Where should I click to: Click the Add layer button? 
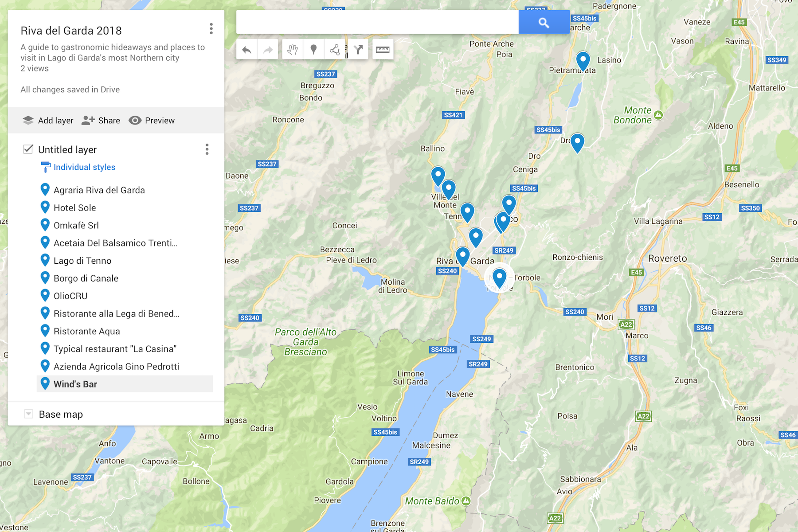(48, 121)
